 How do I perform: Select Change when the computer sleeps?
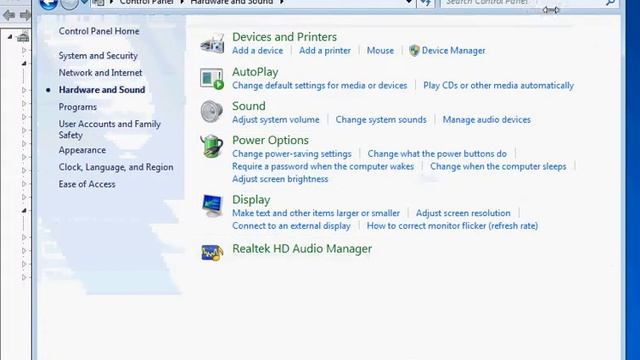coord(498,167)
